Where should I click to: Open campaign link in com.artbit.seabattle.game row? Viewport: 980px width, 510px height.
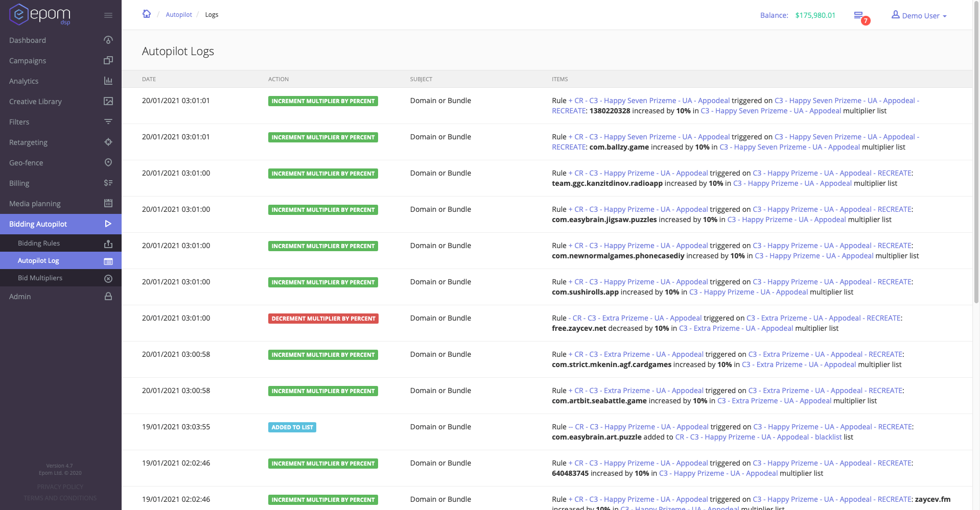coord(826,391)
